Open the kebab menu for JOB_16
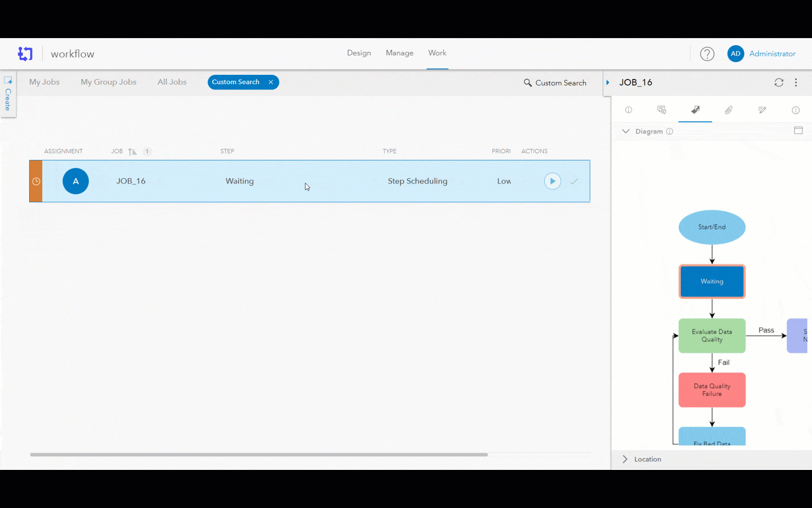This screenshot has width=812, height=508. [796, 82]
